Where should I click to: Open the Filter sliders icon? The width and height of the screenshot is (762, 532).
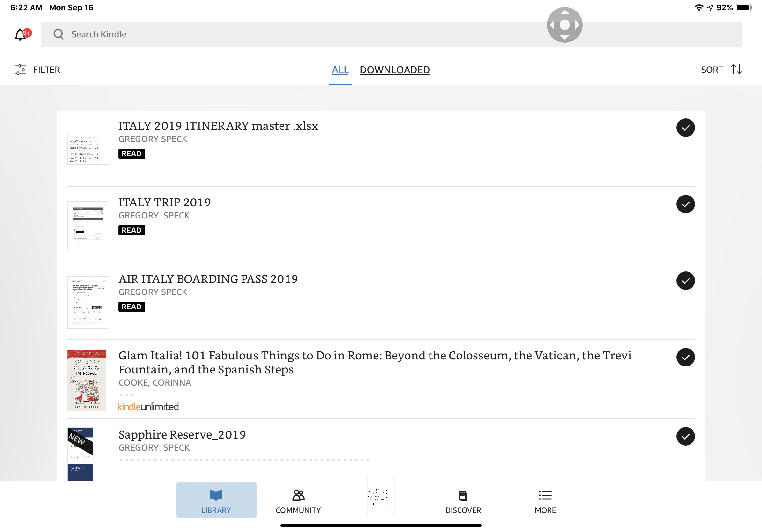20,70
